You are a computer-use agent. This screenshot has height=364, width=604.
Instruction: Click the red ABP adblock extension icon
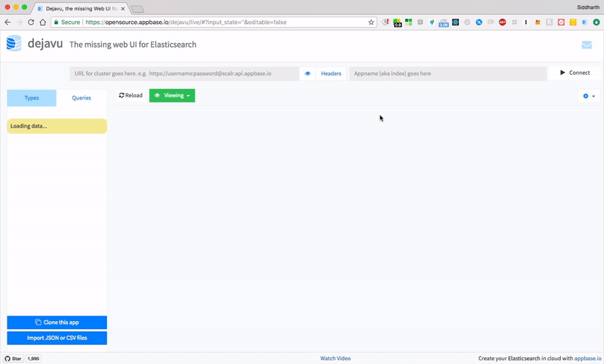click(502, 23)
